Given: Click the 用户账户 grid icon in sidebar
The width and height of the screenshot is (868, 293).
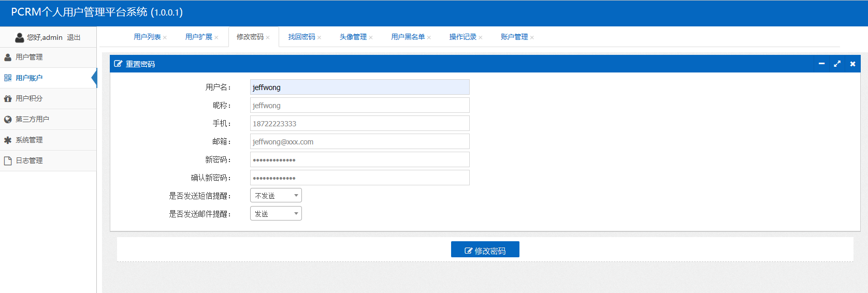Looking at the screenshot, I should click(8, 78).
